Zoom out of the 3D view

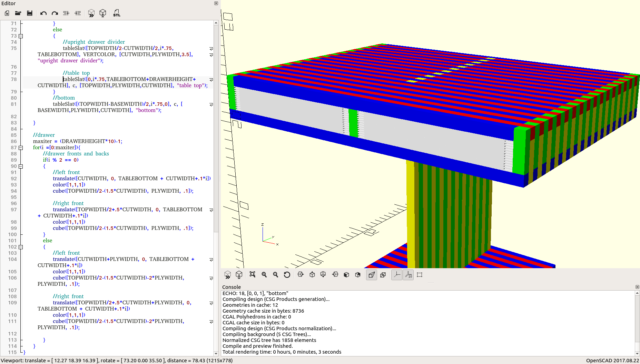click(276, 275)
